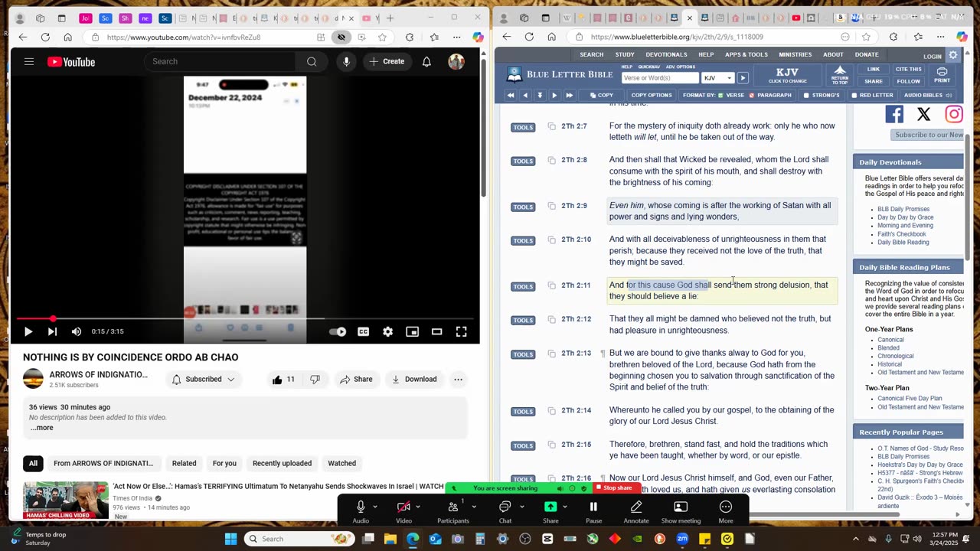Expand video description with ...more
Image resolution: width=980 pixels, height=551 pixels.
click(42, 428)
